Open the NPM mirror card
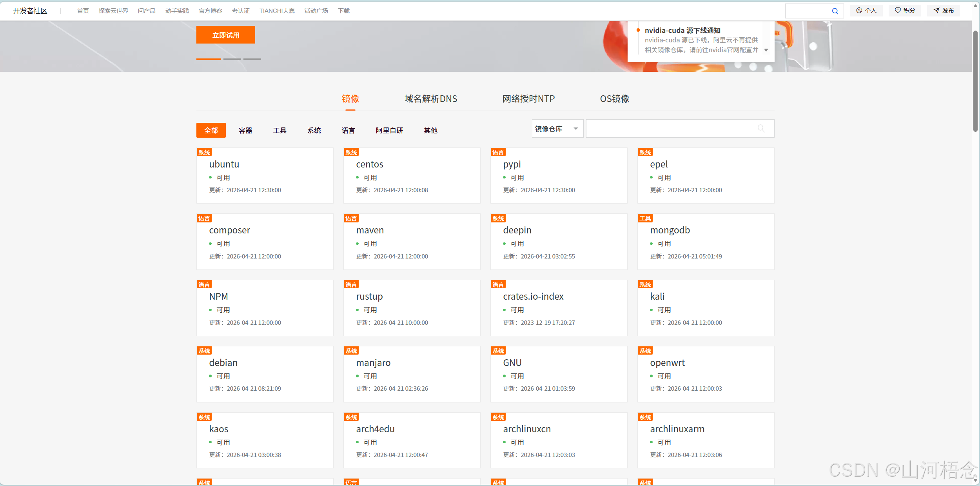The image size is (980, 486). [x=265, y=308]
